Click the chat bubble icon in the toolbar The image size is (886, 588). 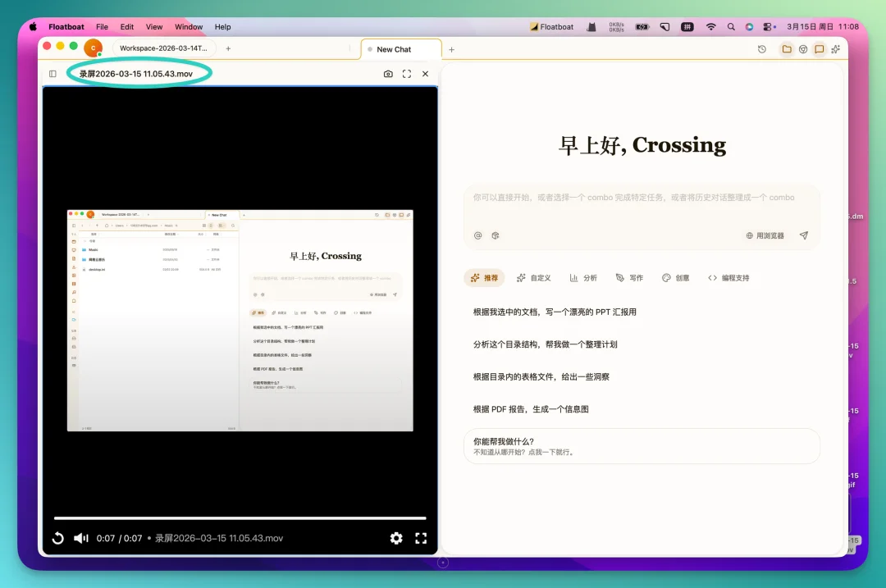(x=819, y=49)
